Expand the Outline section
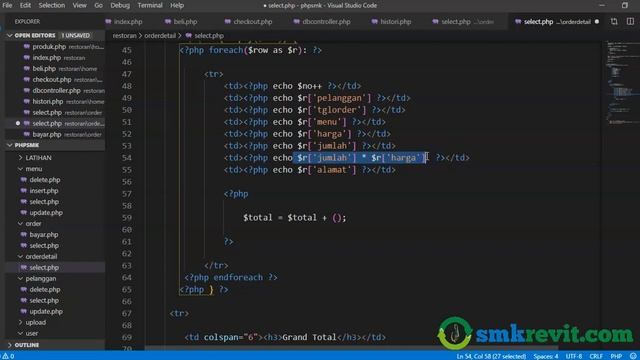The height and width of the screenshot is (360, 640). point(10,345)
